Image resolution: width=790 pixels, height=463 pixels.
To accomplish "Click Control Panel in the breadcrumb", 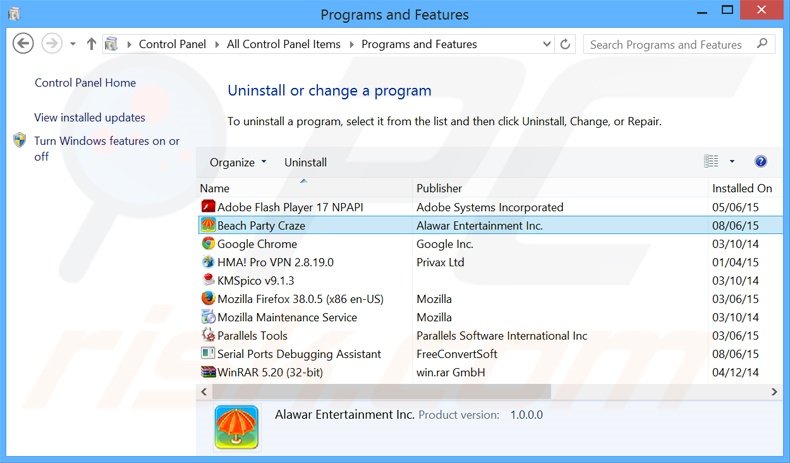I will click(x=172, y=44).
